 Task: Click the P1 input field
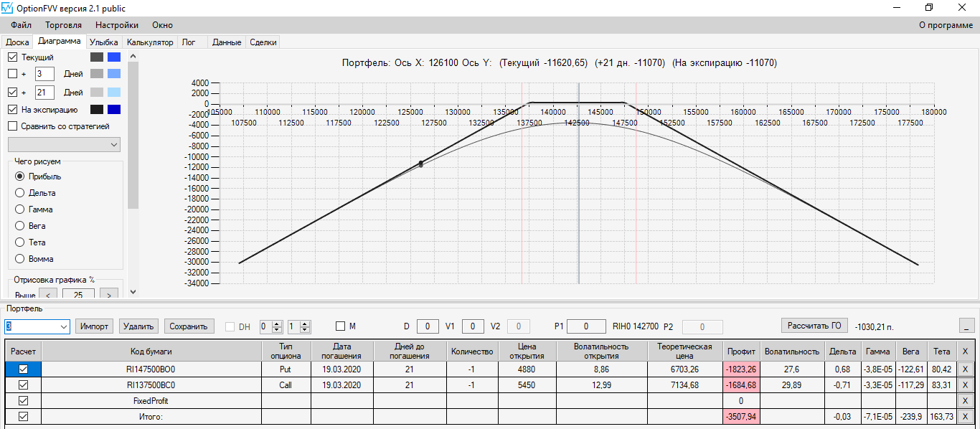click(x=585, y=326)
